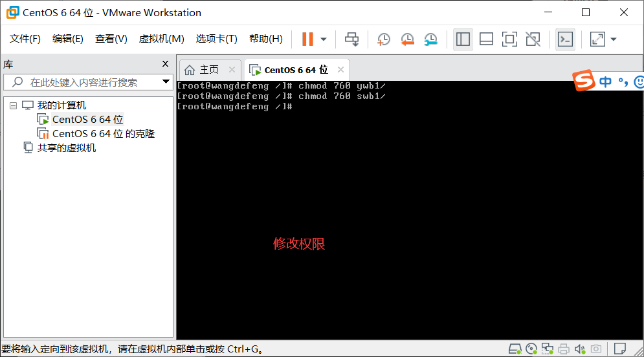Toggle Sogou 中 Chinese input mode
This screenshot has height=357, width=644.
pos(605,82)
